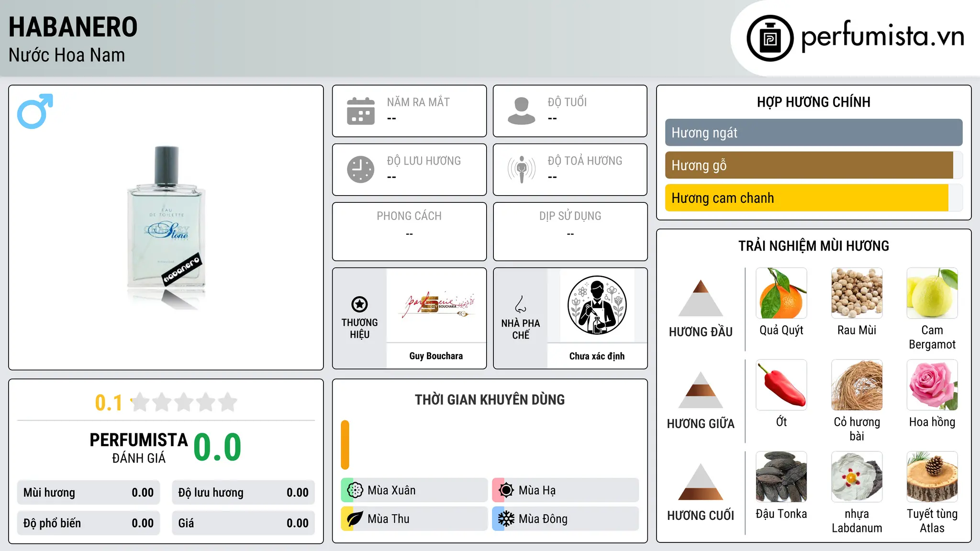Click the green 0.0 Perfumista score
This screenshot has width=980, height=551.
coord(217,447)
